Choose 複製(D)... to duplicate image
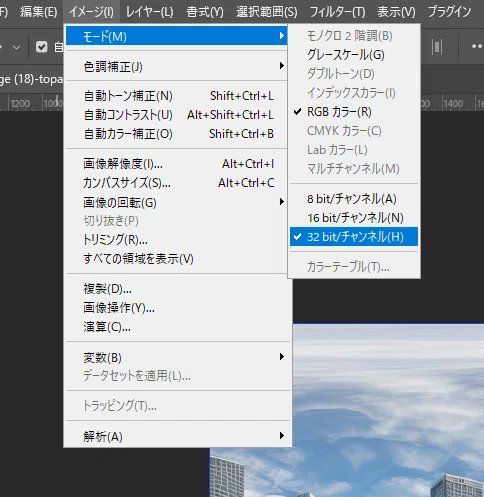484x497 pixels. pos(178,289)
